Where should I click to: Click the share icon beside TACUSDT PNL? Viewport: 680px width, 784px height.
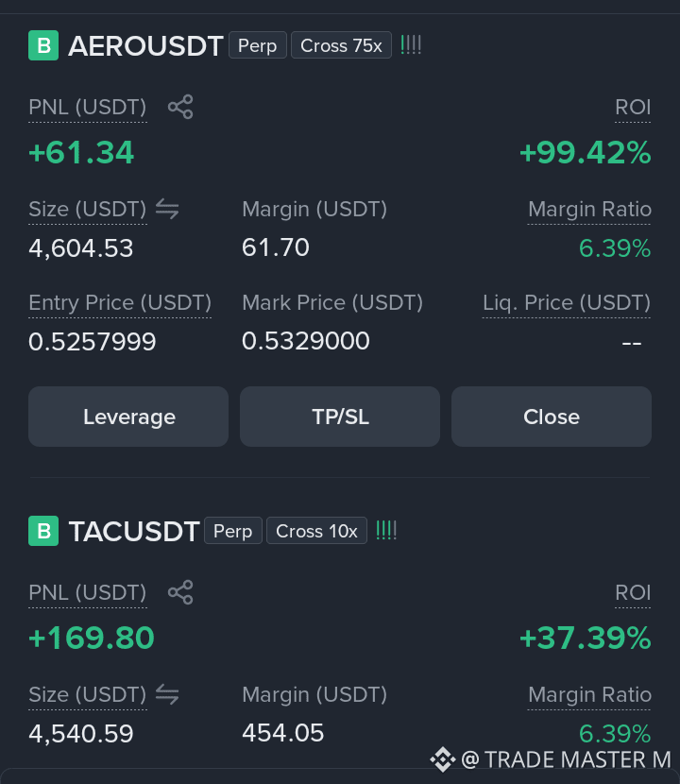180,592
